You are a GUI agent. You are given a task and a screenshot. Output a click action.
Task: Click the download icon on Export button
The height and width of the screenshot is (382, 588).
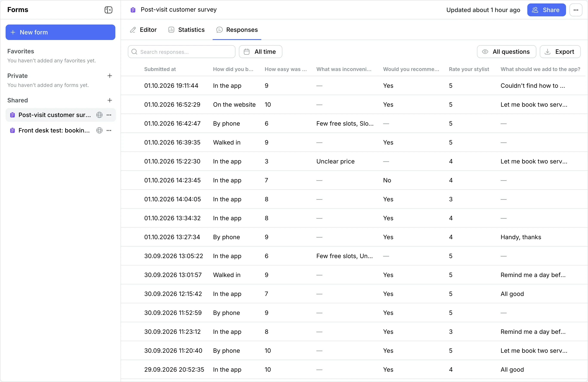point(548,52)
